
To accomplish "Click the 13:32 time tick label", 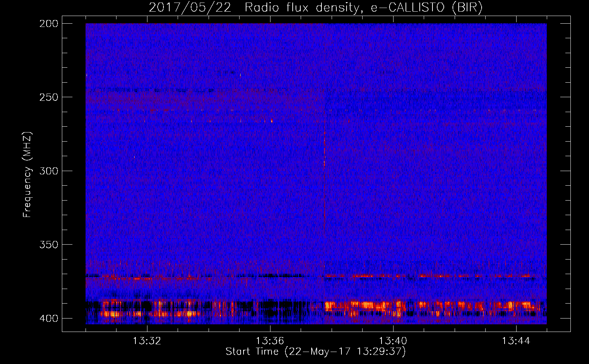I will 147,341.
